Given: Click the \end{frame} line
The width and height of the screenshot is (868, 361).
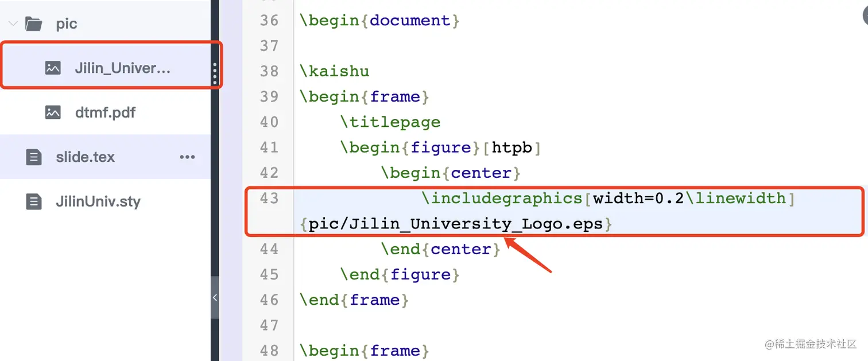Looking at the screenshot, I should [x=354, y=300].
